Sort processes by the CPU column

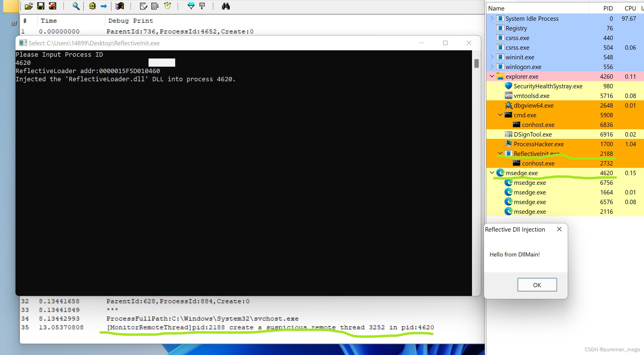630,8
